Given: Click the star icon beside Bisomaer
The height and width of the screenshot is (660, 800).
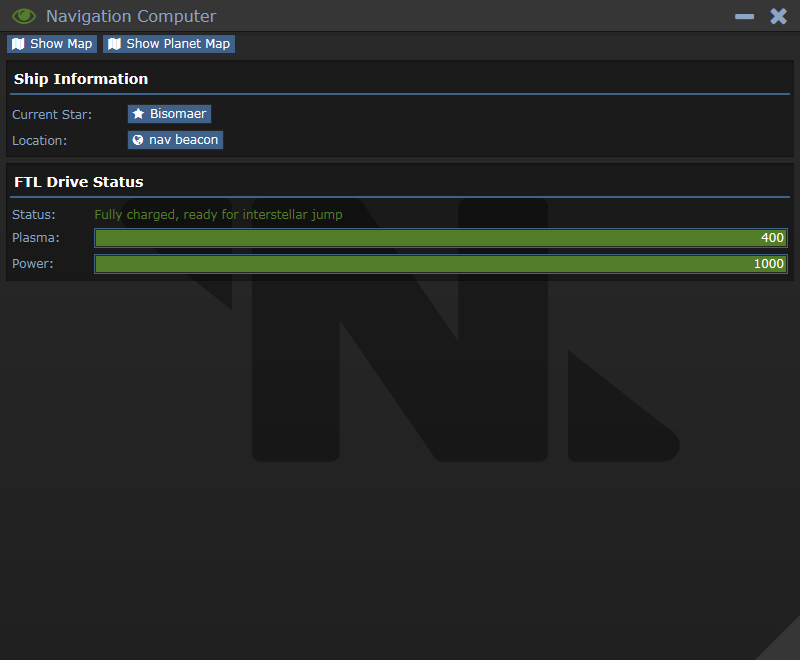Looking at the screenshot, I should tap(138, 114).
